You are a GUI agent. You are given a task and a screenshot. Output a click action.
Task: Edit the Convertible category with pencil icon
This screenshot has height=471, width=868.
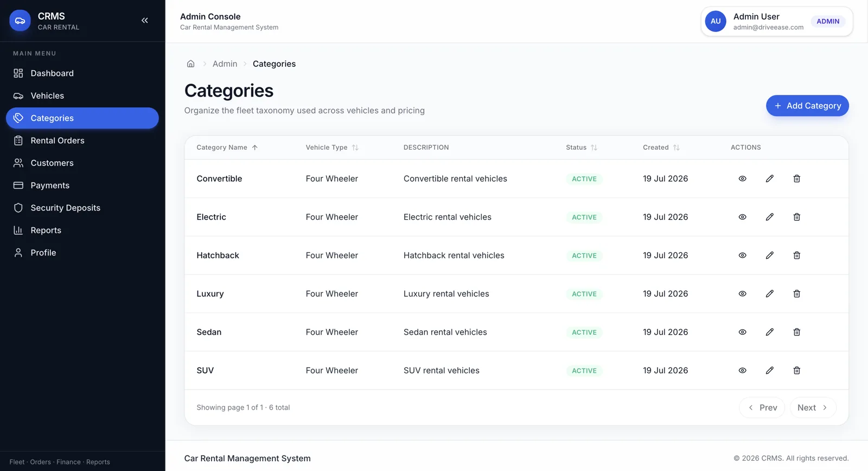coord(769,179)
